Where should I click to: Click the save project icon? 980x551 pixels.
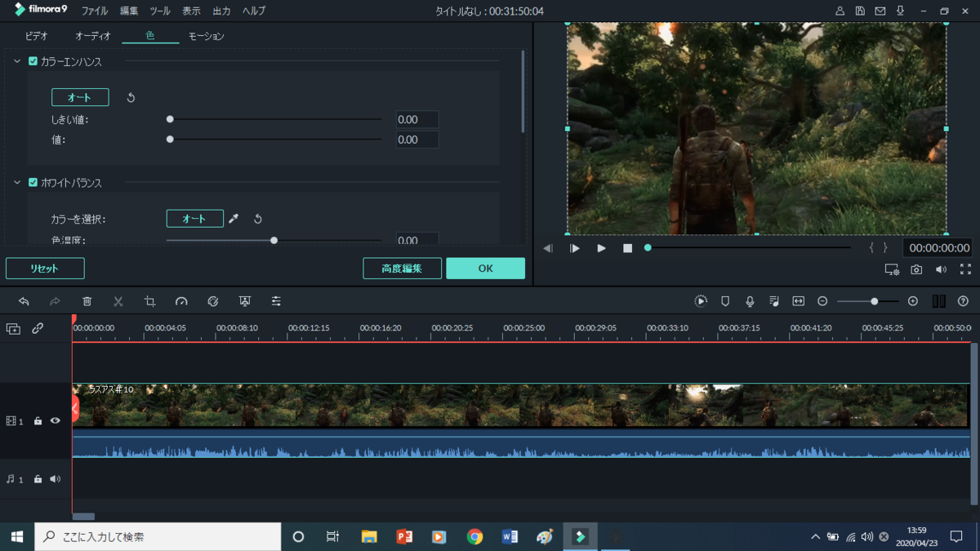tap(860, 11)
